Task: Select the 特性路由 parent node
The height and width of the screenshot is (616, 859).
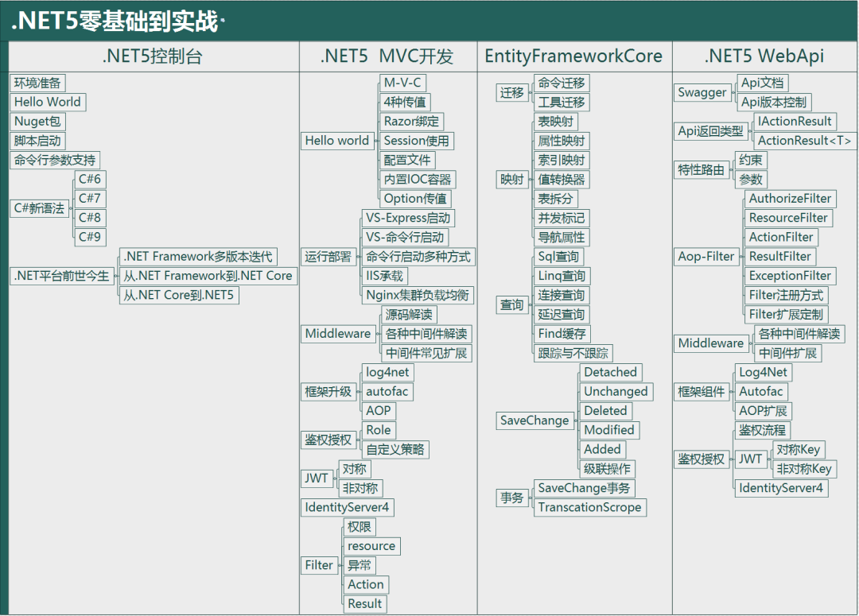Action: 702,170
